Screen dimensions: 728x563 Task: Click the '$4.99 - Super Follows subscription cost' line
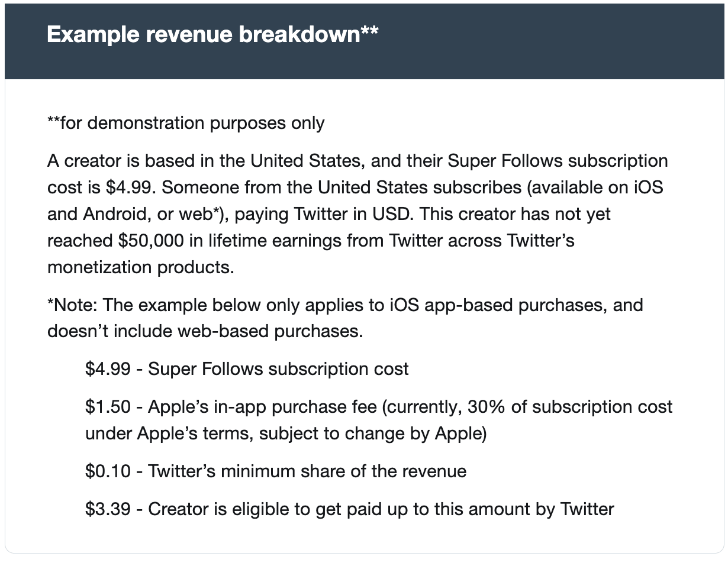(247, 369)
